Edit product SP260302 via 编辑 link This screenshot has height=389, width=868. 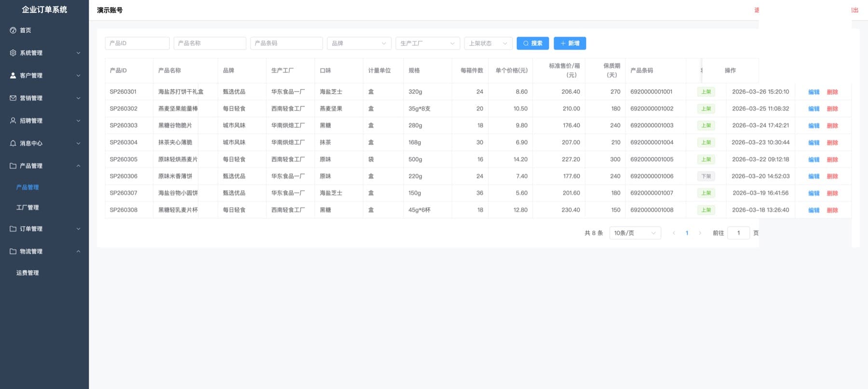click(x=814, y=109)
